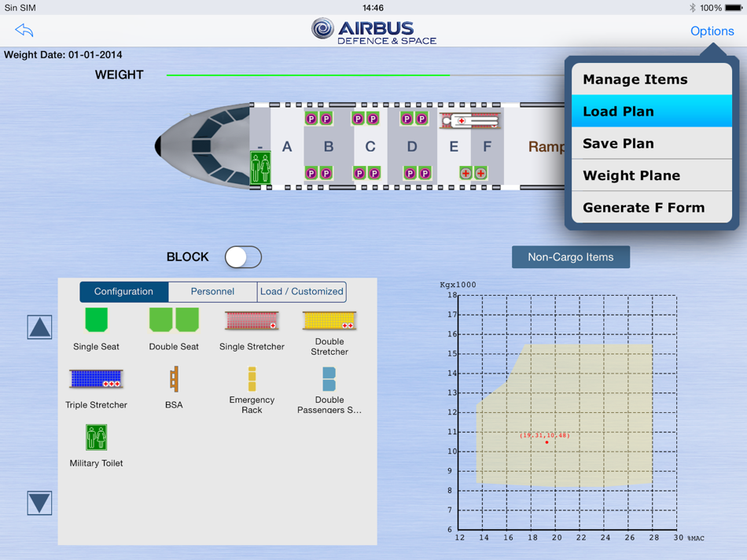Image resolution: width=747 pixels, height=560 pixels.
Task: Select the Single Seat configuration icon
Action: [x=96, y=319]
